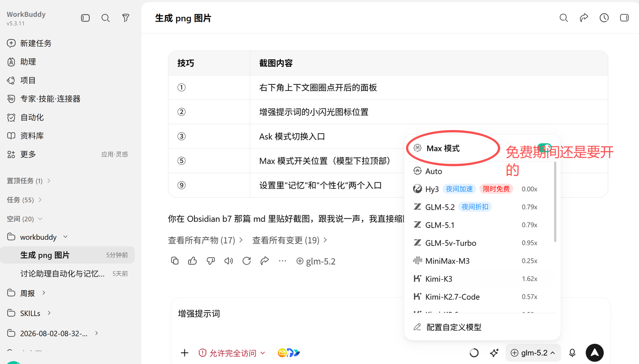The width and height of the screenshot is (639, 364).
Task: Select the Kimi-K3 model
Action: click(479, 279)
